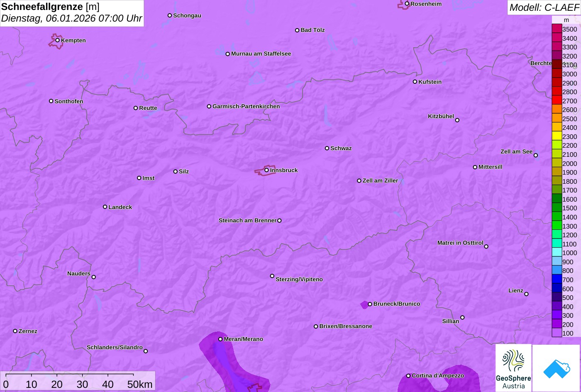Click the legend unit 'm' header
Screen dimensions: 581x392
click(x=566, y=20)
